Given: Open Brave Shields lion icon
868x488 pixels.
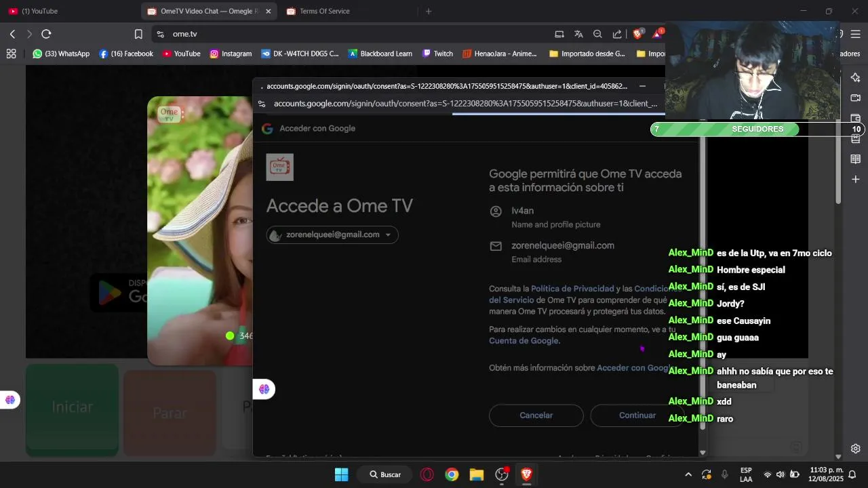Looking at the screenshot, I should pyautogui.click(x=637, y=34).
